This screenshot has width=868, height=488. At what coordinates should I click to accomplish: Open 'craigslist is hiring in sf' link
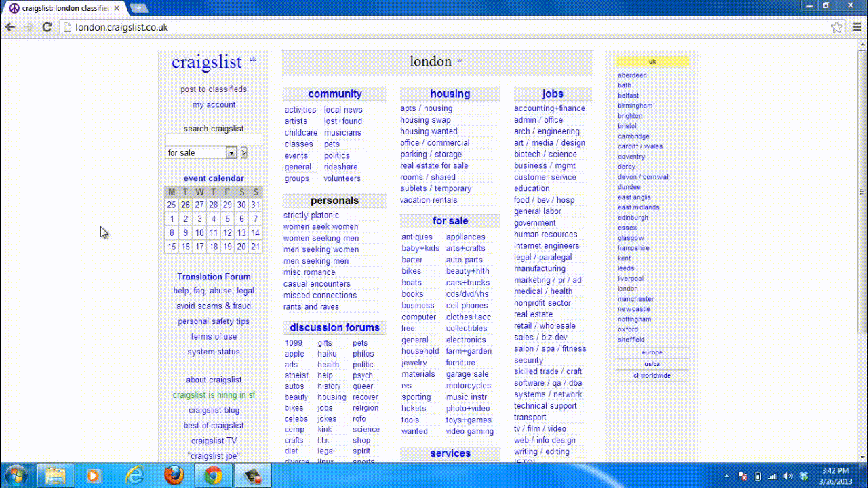214,395
